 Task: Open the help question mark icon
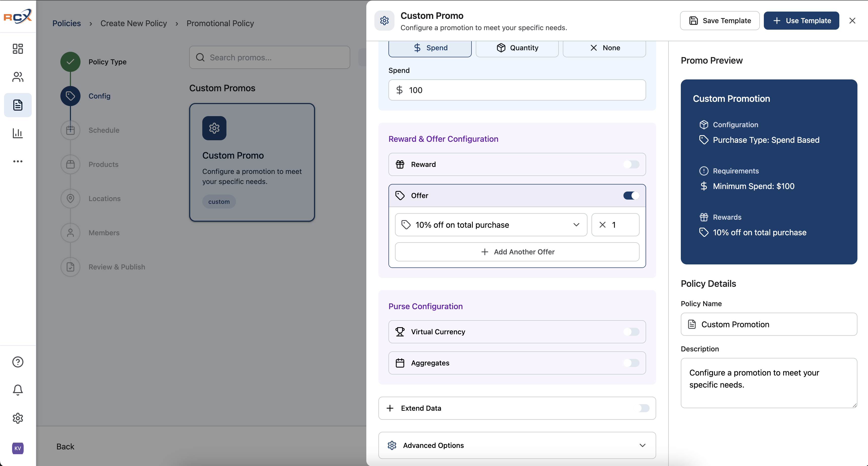click(18, 362)
